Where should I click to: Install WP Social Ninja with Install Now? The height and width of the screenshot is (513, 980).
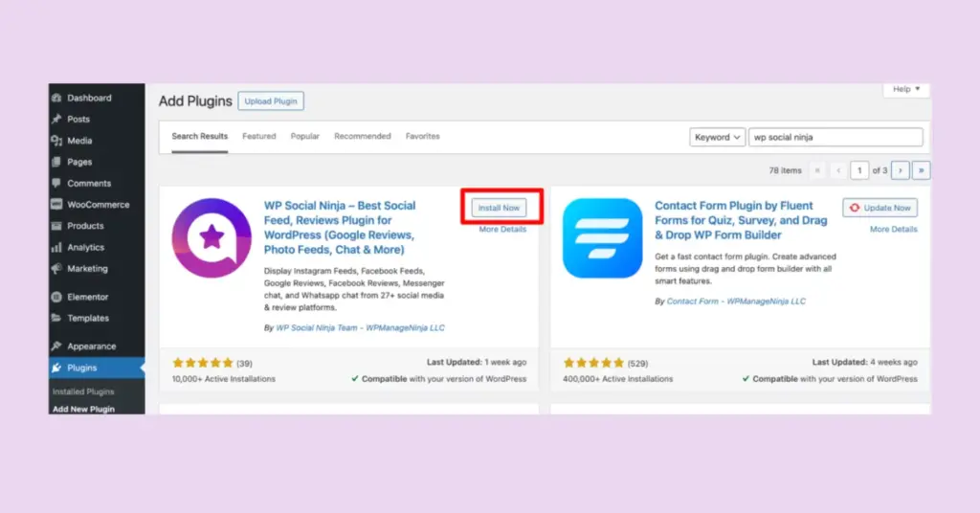(x=499, y=208)
